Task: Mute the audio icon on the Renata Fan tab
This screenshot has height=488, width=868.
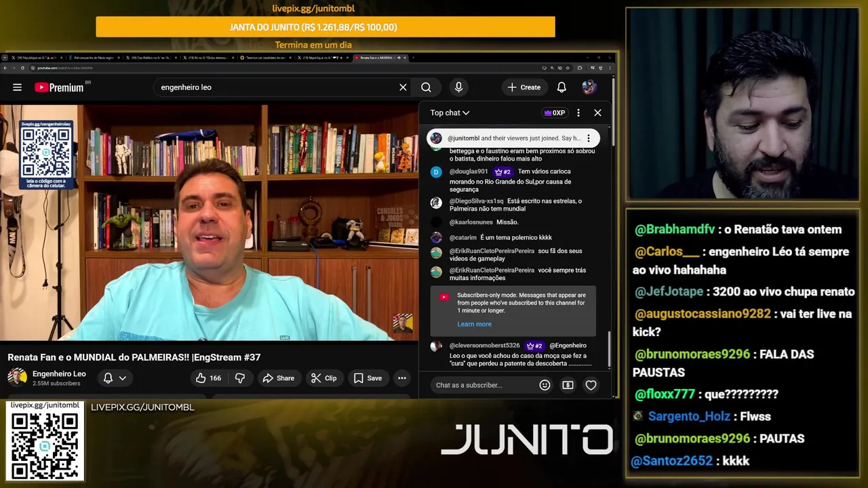Action: point(399,58)
